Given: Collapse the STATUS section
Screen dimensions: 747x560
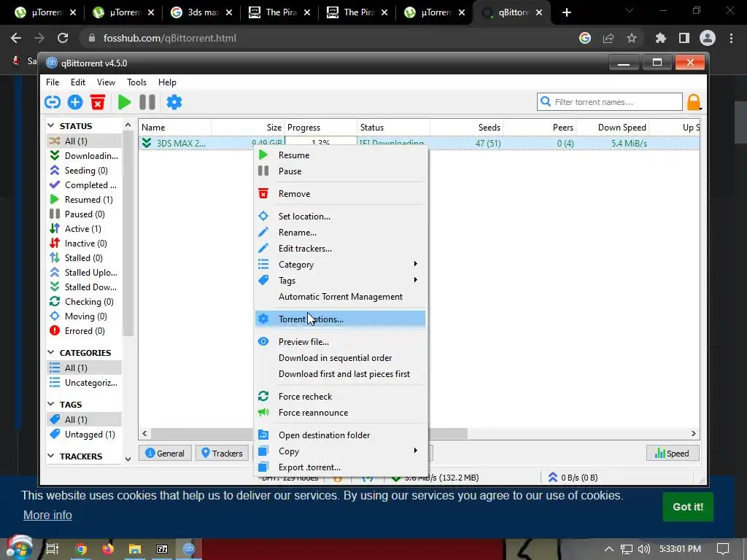Looking at the screenshot, I should pyautogui.click(x=51, y=125).
